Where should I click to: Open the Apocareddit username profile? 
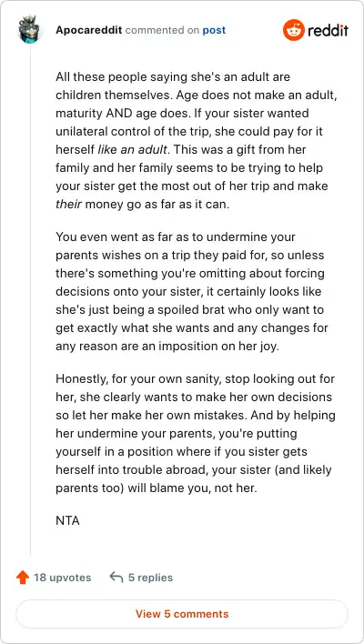(89, 30)
